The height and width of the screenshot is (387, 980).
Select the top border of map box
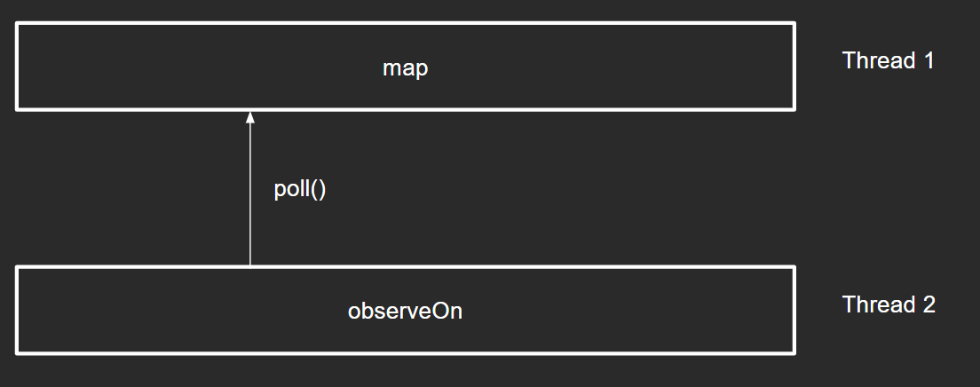click(405, 24)
